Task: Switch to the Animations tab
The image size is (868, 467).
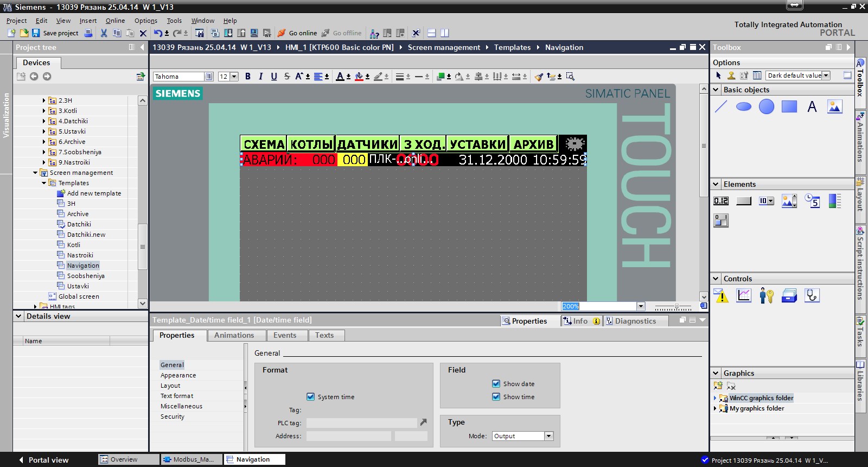Action: (234, 336)
